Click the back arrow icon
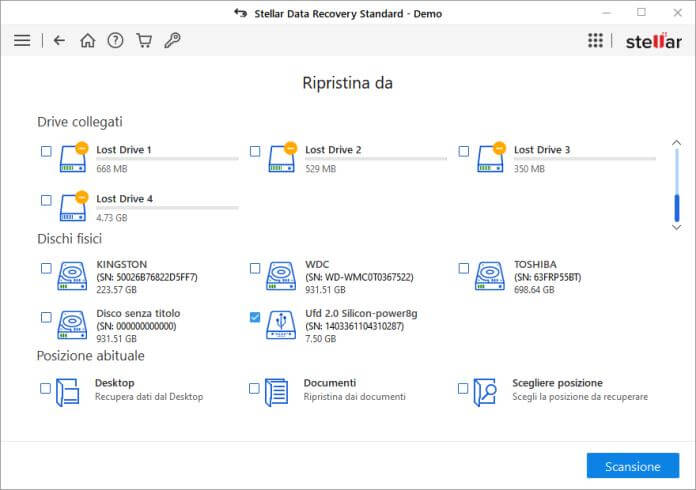The width and height of the screenshot is (696, 490). (x=59, y=41)
